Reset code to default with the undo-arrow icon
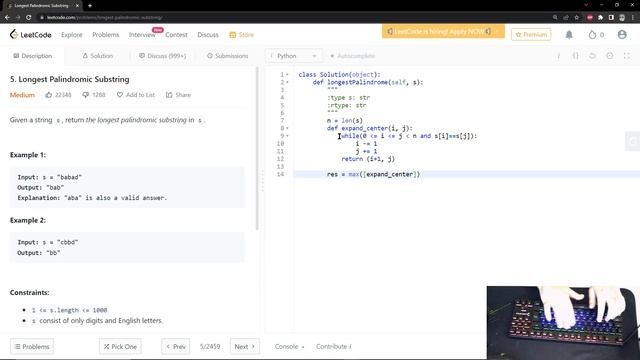 pyautogui.click(x=593, y=56)
